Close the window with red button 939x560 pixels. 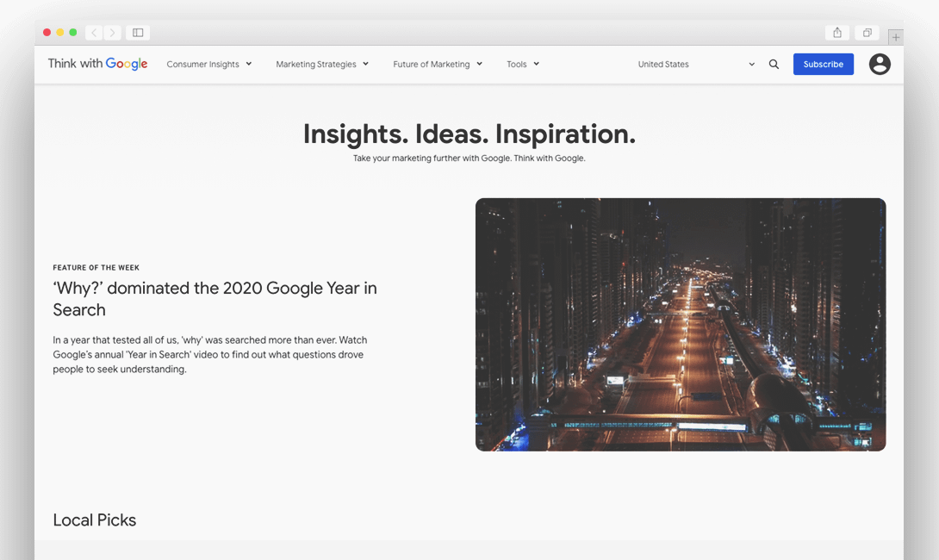point(47,33)
